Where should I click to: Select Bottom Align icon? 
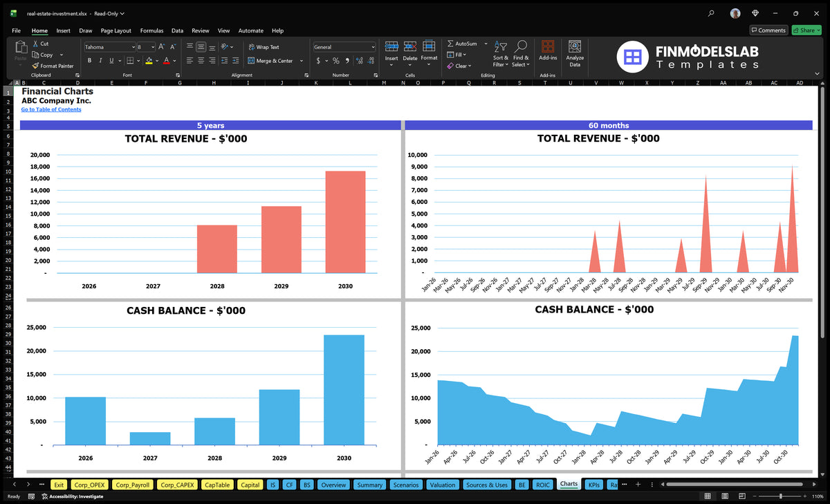point(212,47)
